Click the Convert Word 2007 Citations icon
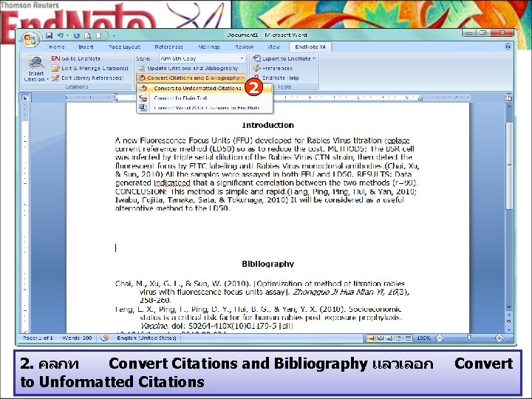The height and width of the screenshot is (399, 532). [143, 108]
